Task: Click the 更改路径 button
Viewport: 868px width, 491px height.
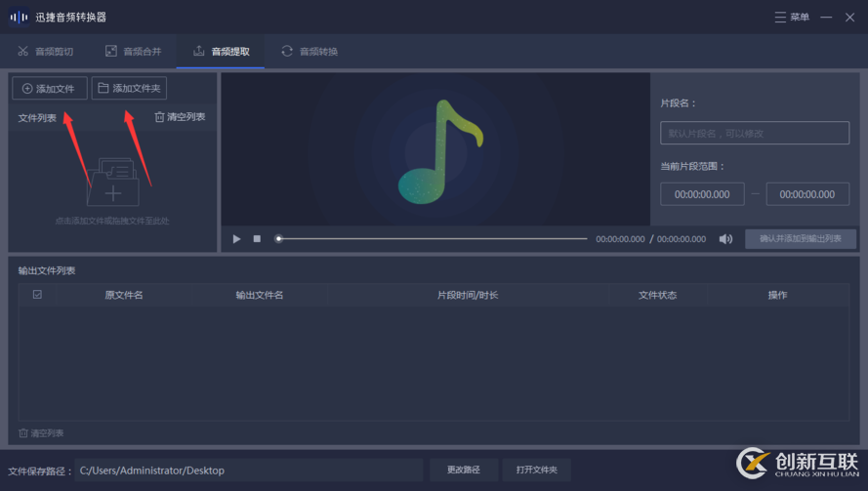Action: [x=464, y=470]
